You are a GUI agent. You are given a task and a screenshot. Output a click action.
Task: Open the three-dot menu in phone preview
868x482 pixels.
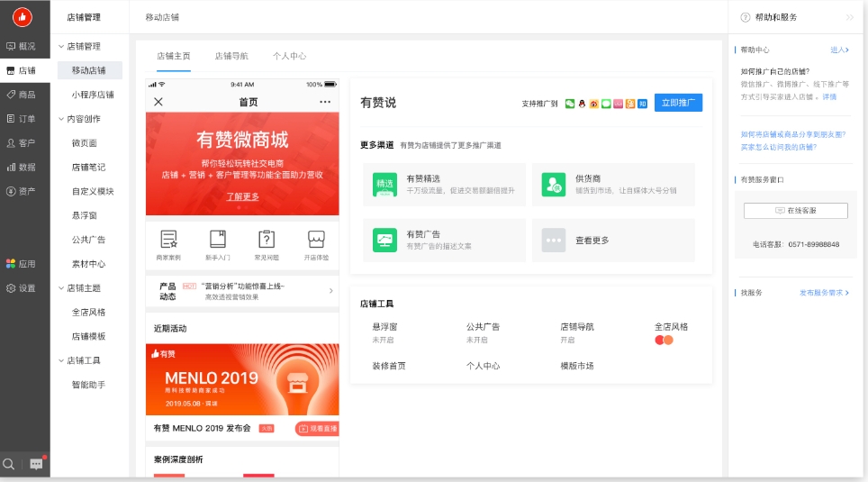pyautogui.click(x=325, y=102)
